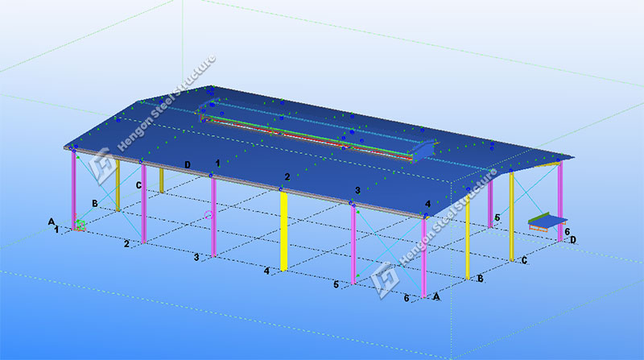Image resolution: width=644 pixels, height=360 pixels.
Task: Click the Hengon logo watermark near bottom center
Action: (x=383, y=276)
